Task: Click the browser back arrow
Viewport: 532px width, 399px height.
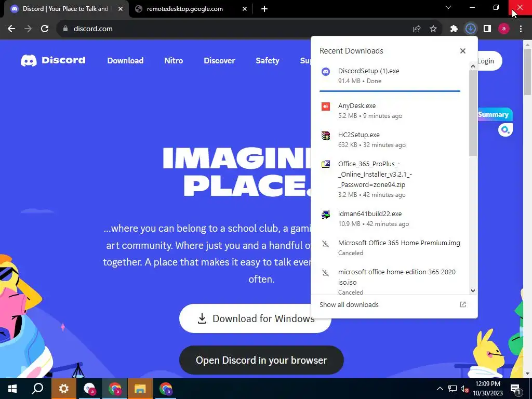Action: click(11, 29)
